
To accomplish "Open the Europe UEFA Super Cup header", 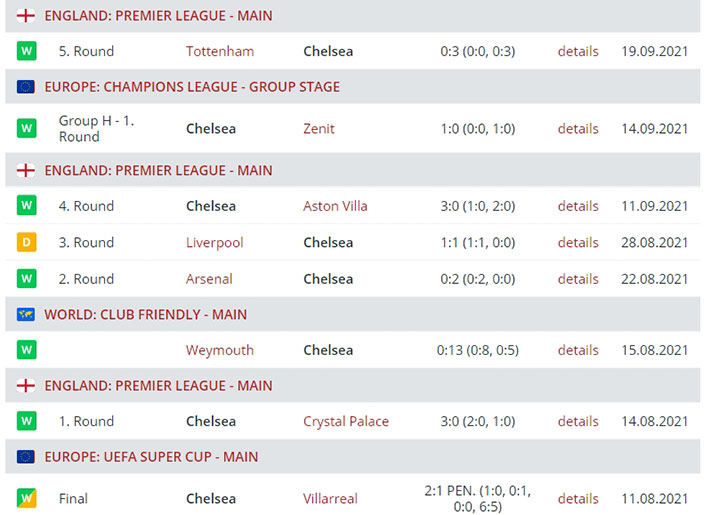I will [x=151, y=457].
